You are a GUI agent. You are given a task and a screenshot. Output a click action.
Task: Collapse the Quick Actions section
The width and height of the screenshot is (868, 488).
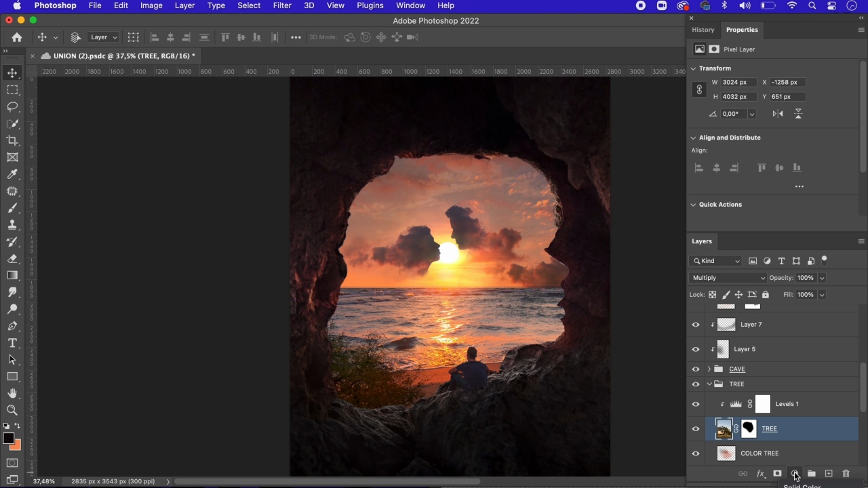point(693,205)
